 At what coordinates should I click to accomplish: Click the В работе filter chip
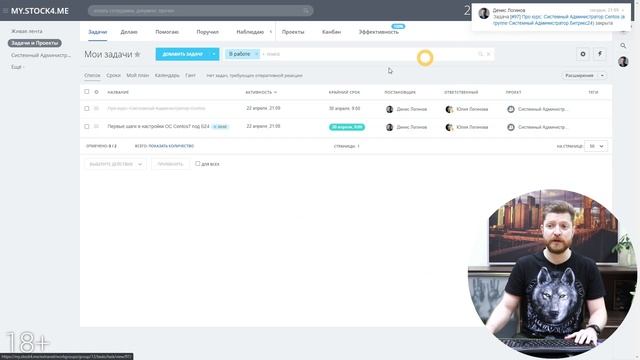pos(239,54)
